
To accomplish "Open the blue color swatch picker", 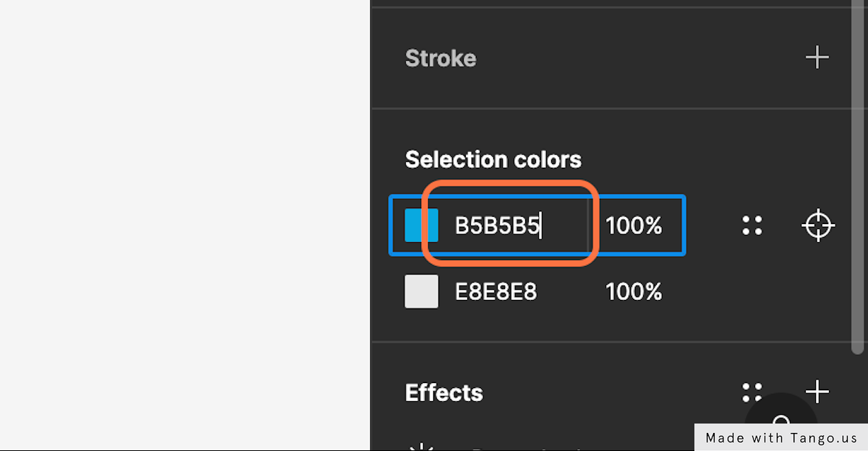I will 421,225.
